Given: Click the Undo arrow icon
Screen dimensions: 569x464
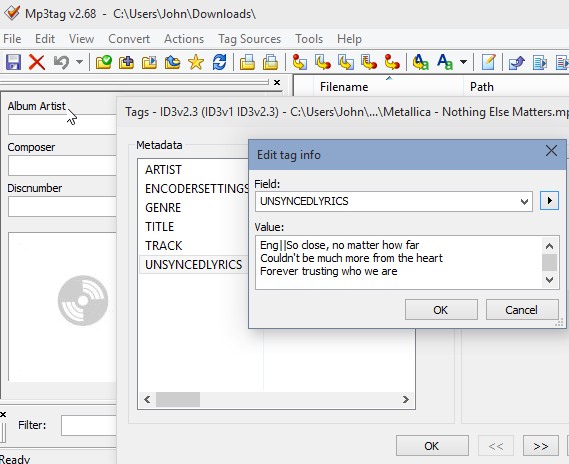Looking at the screenshot, I should click(x=61, y=62).
